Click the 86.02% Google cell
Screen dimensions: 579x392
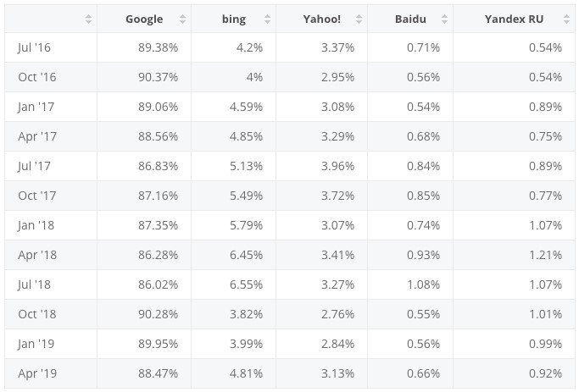click(158, 284)
